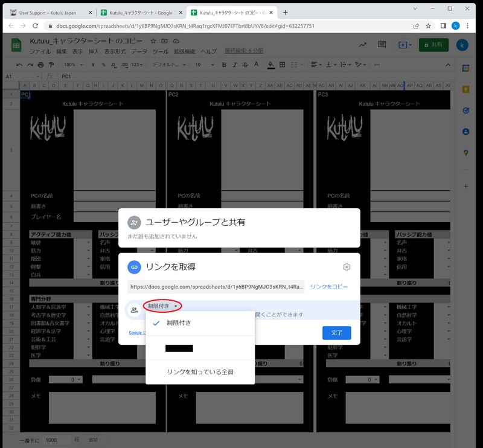This screenshot has height=448, width=483.
Task: Open the 編集 menu
Action: [62, 51]
